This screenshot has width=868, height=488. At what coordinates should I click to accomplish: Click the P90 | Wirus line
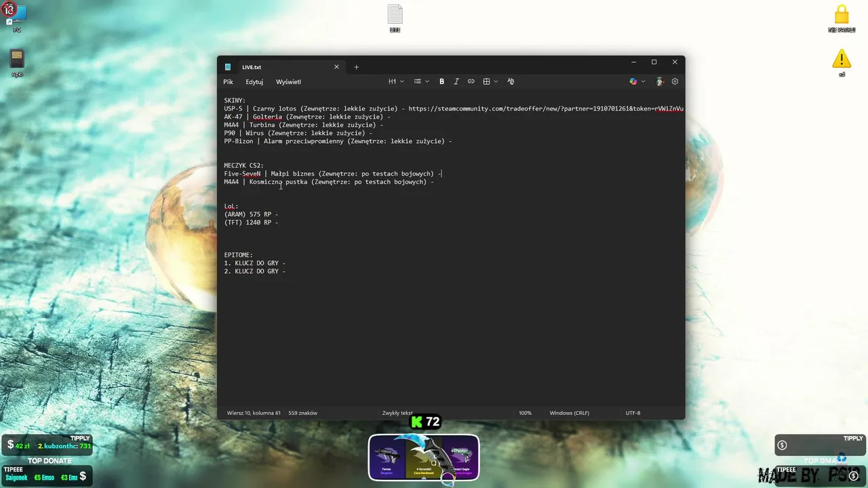pos(298,133)
